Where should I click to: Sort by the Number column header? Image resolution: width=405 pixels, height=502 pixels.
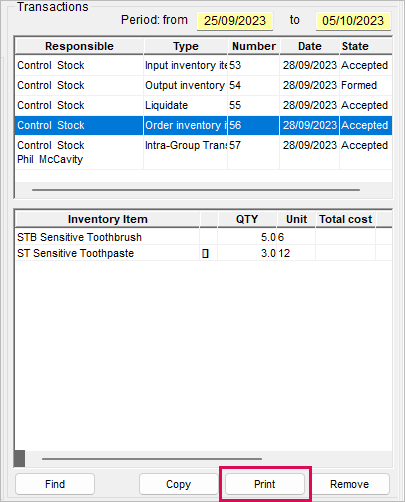254,46
